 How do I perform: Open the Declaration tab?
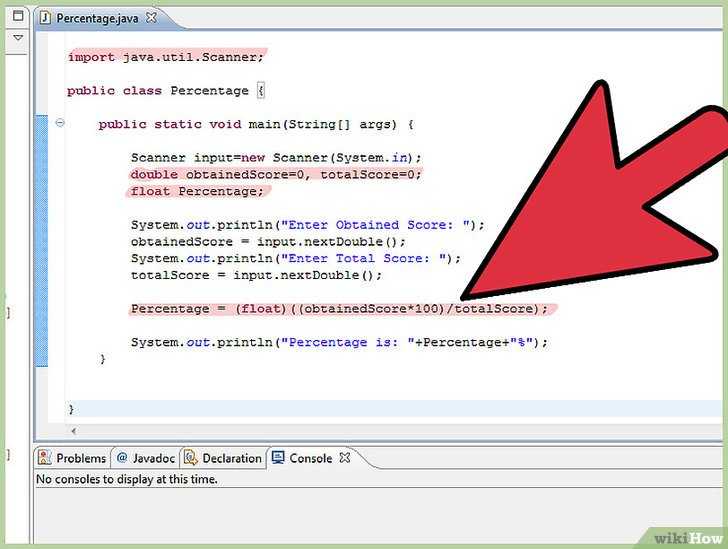click(x=223, y=458)
